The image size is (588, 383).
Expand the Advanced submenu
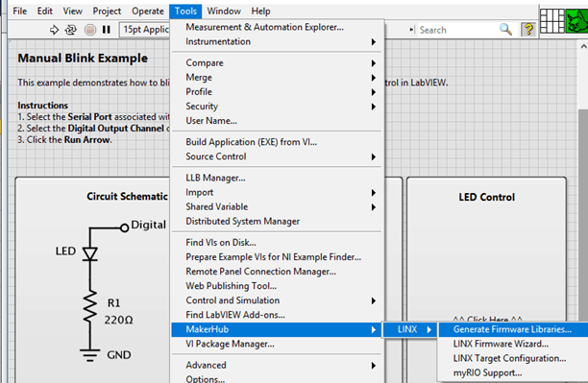[277, 365]
